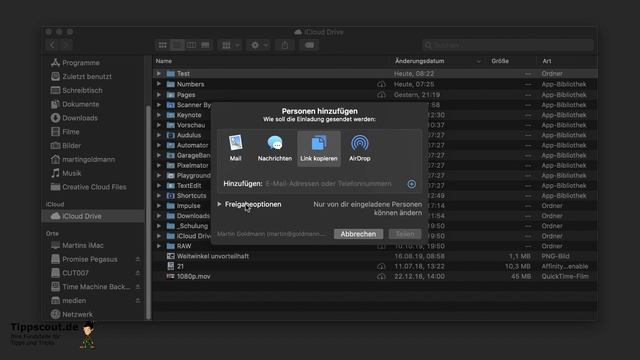Click the plus button beside Hinzufügen field
The image size is (640, 360).
(411, 184)
